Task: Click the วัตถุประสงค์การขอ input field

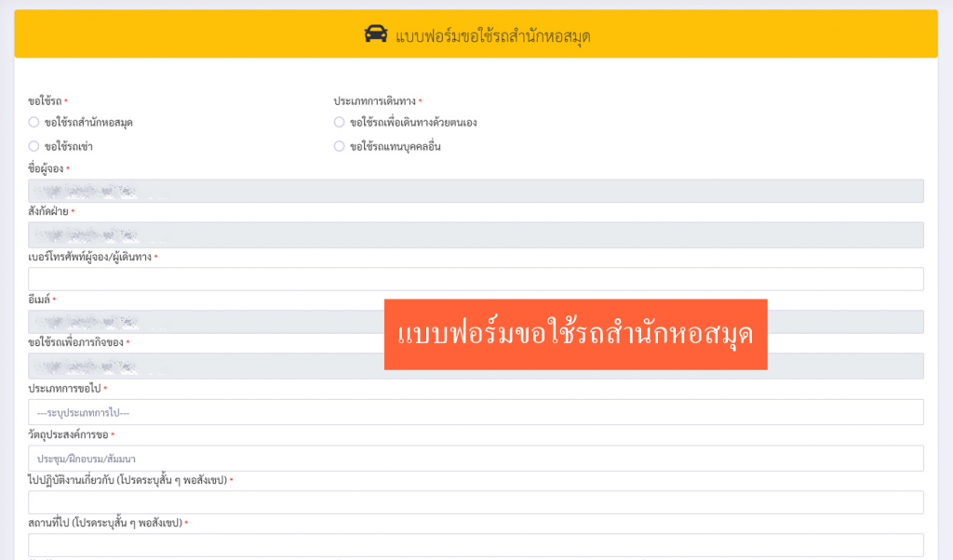Action: coord(476,459)
